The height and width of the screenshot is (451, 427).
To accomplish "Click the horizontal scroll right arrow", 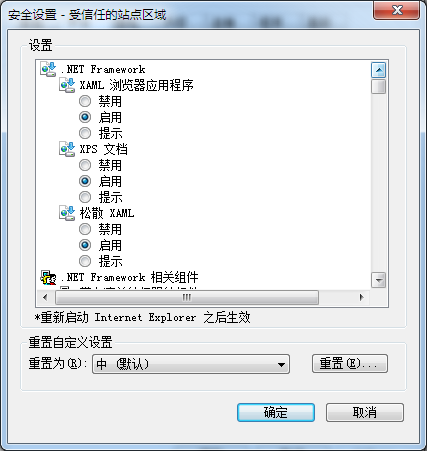I will coord(361,297).
